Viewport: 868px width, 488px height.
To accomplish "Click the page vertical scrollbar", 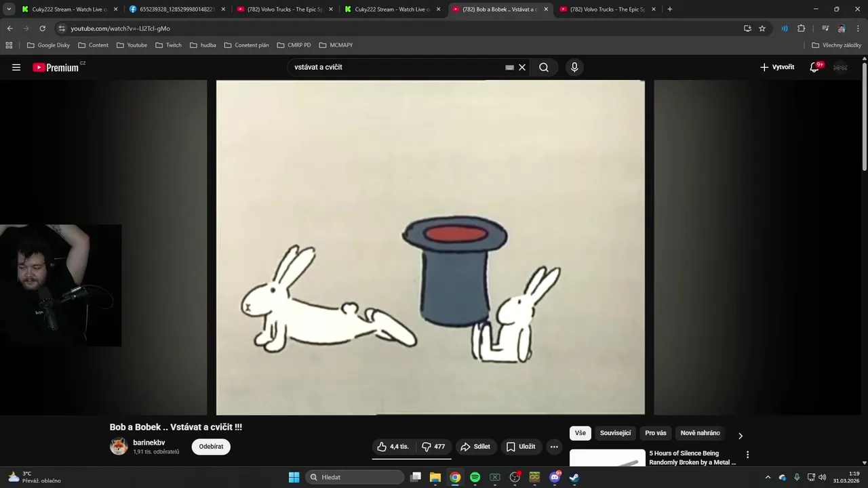I will click(x=865, y=115).
